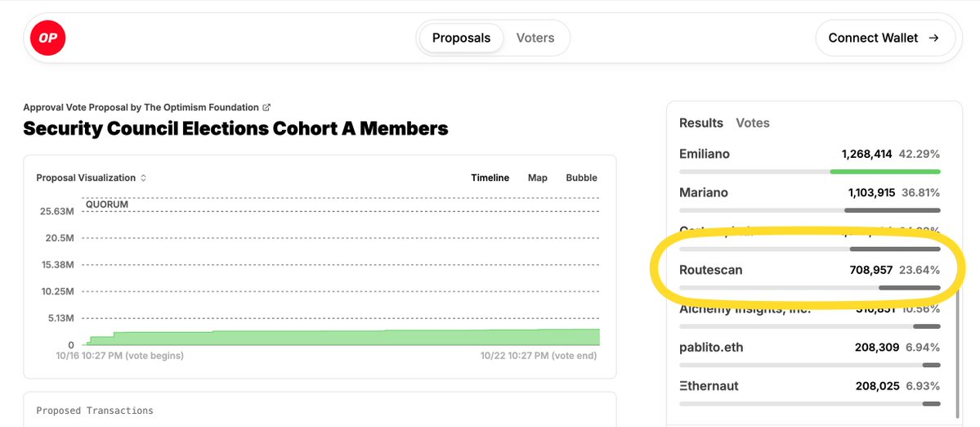Click the Routescan vote count 708,957
The height and width of the screenshot is (427, 980).
(x=870, y=270)
